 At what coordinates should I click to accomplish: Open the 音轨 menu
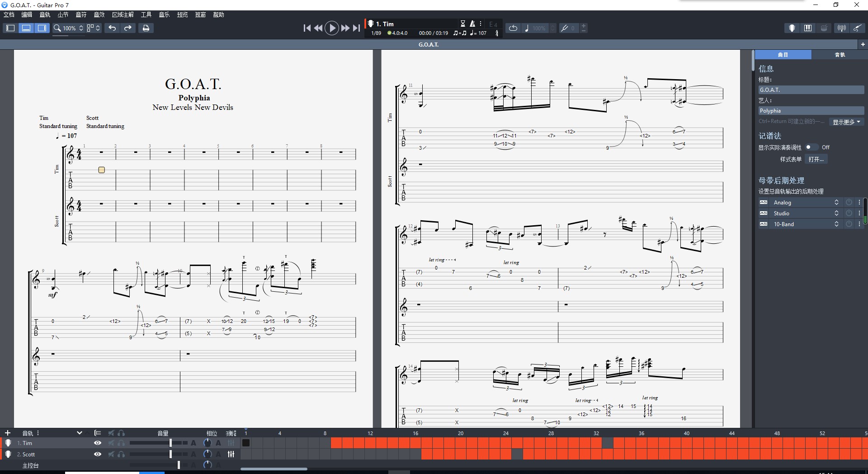[45, 14]
